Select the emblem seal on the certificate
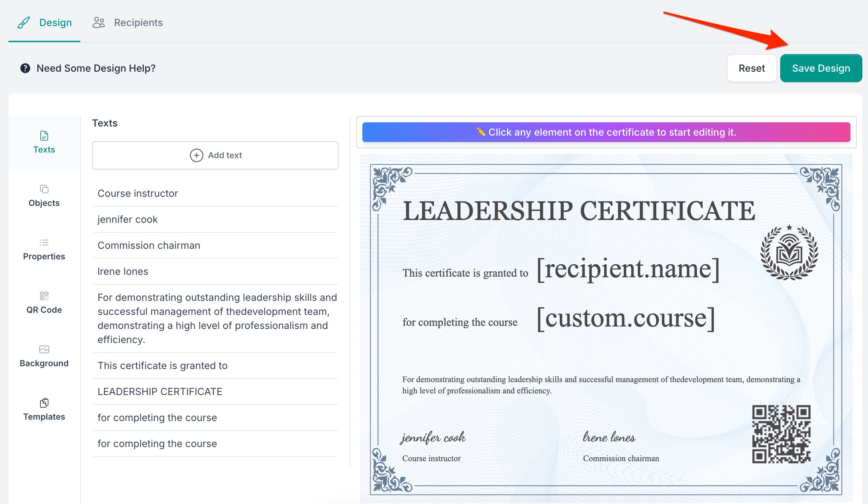The width and height of the screenshot is (868, 504). [x=789, y=253]
